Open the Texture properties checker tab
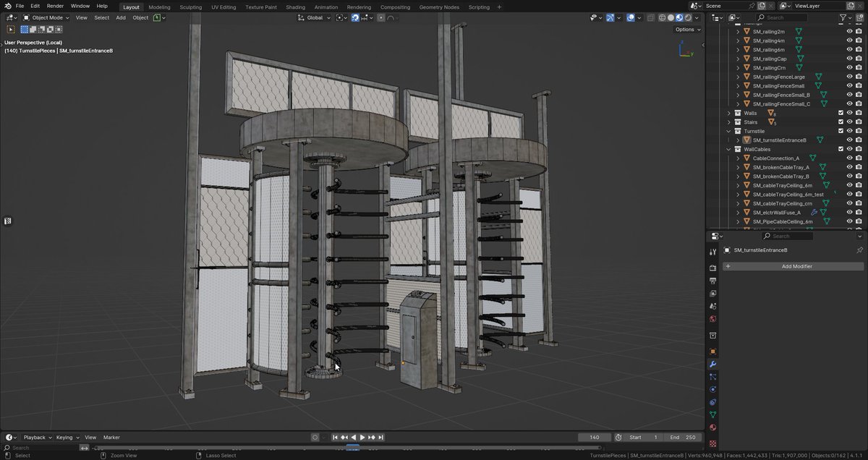Image resolution: width=868 pixels, height=460 pixels. pyautogui.click(x=712, y=443)
